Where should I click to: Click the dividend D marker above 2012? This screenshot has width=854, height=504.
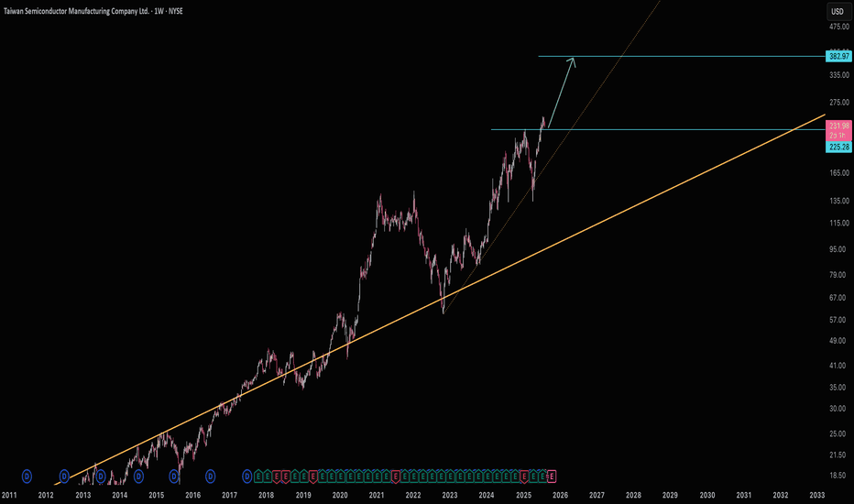pos(64,477)
